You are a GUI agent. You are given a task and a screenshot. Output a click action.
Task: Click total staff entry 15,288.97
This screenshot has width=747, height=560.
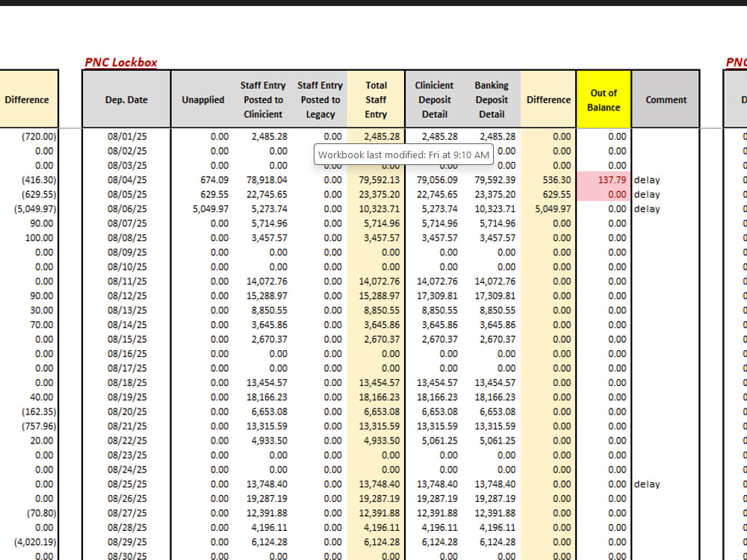(379, 296)
